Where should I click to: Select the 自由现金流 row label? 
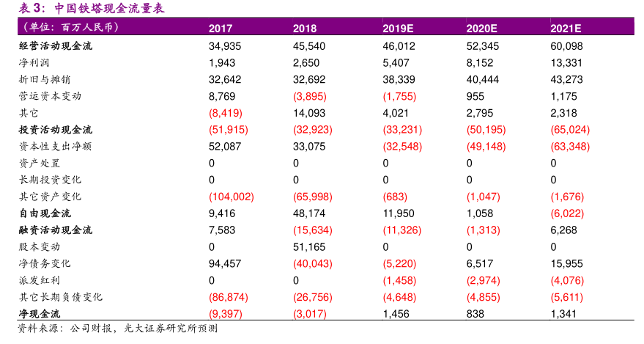click(45, 213)
